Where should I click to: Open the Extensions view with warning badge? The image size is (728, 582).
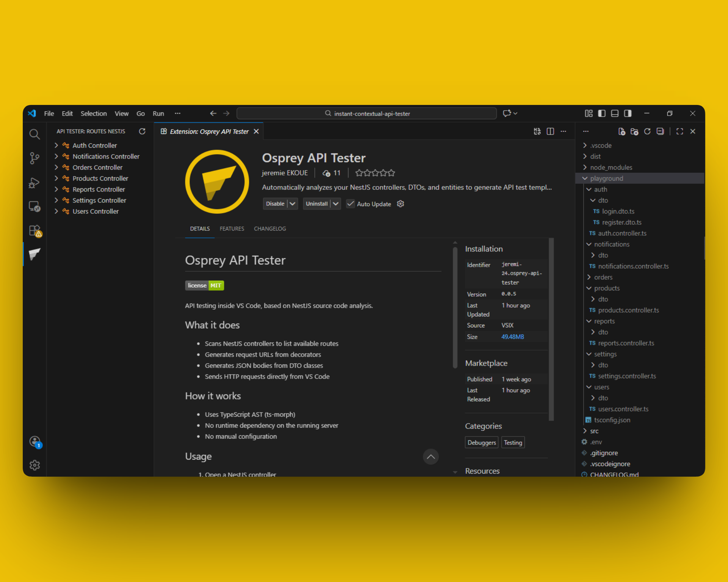35,230
